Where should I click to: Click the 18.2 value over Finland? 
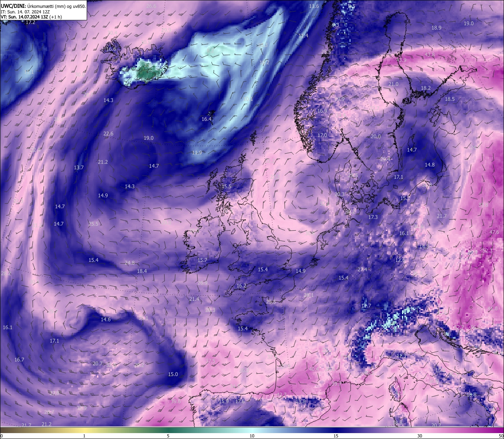point(426,88)
